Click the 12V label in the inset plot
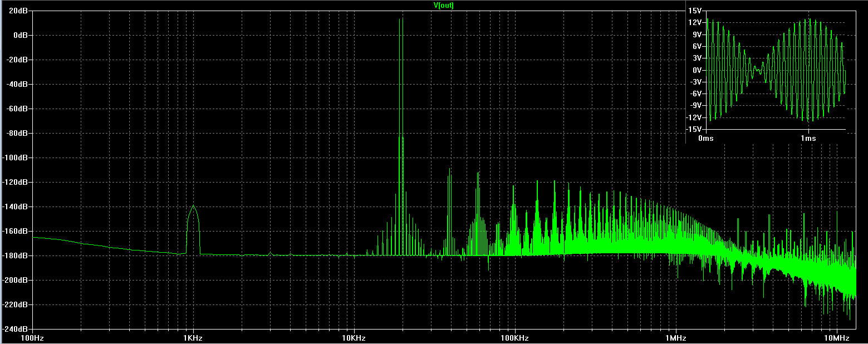This screenshot has height=344, width=868. pyautogui.click(x=694, y=22)
